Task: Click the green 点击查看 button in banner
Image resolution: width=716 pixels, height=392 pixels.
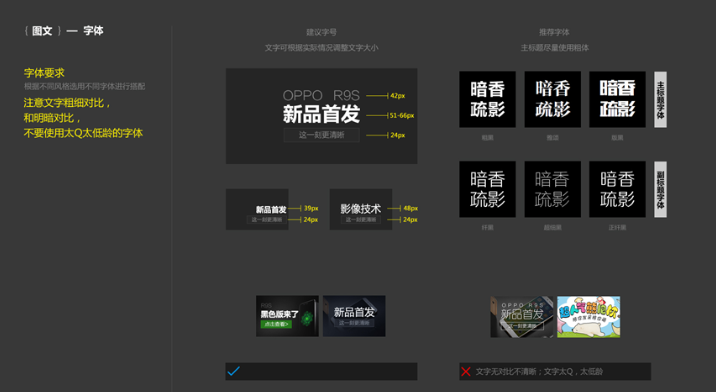Action: point(276,324)
